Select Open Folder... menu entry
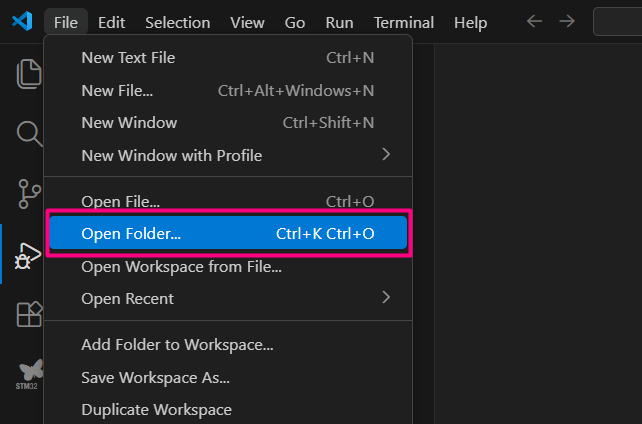Image resolution: width=642 pixels, height=424 pixels. pyautogui.click(x=228, y=233)
